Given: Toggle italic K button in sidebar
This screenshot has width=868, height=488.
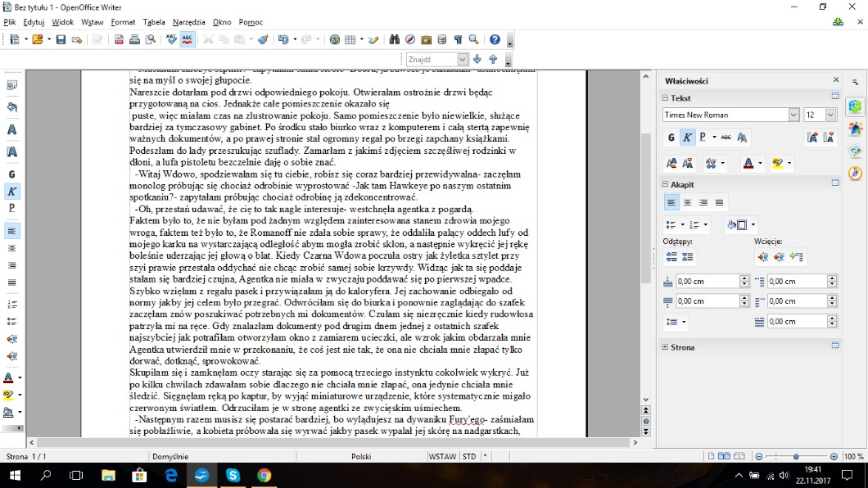Looking at the screenshot, I should pyautogui.click(x=687, y=137).
